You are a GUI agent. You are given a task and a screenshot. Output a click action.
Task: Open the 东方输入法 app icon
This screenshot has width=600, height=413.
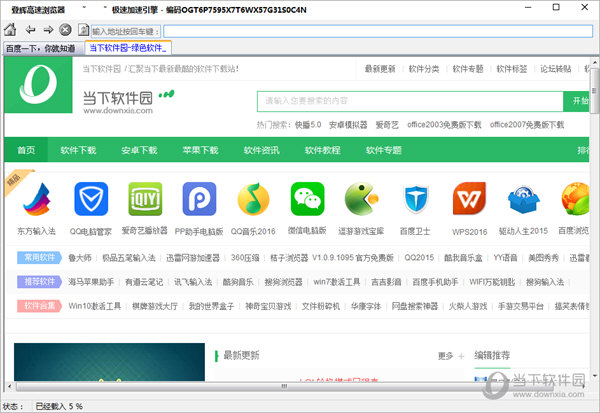click(36, 199)
